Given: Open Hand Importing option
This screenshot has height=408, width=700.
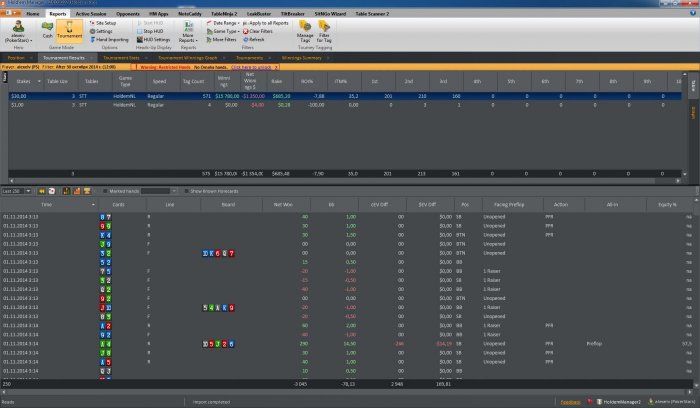Looking at the screenshot, I should pyautogui.click(x=109, y=40).
